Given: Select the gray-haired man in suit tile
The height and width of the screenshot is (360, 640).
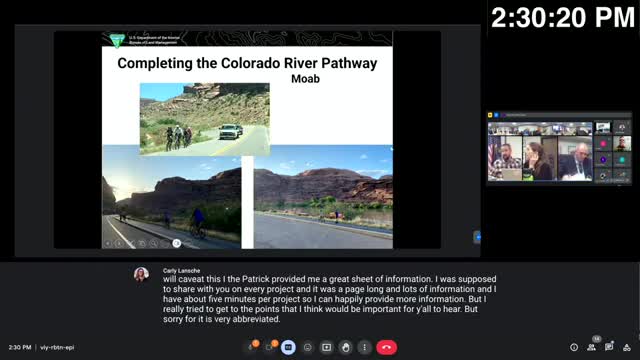Looking at the screenshot, I should coord(575,158).
